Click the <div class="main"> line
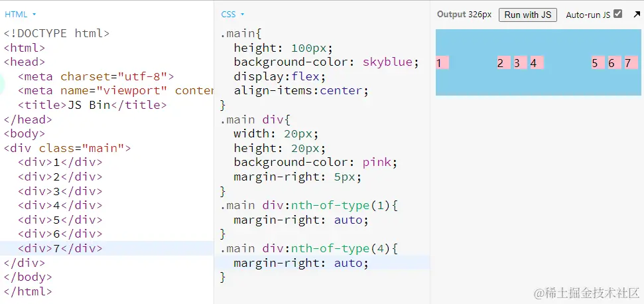 click(x=68, y=148)
